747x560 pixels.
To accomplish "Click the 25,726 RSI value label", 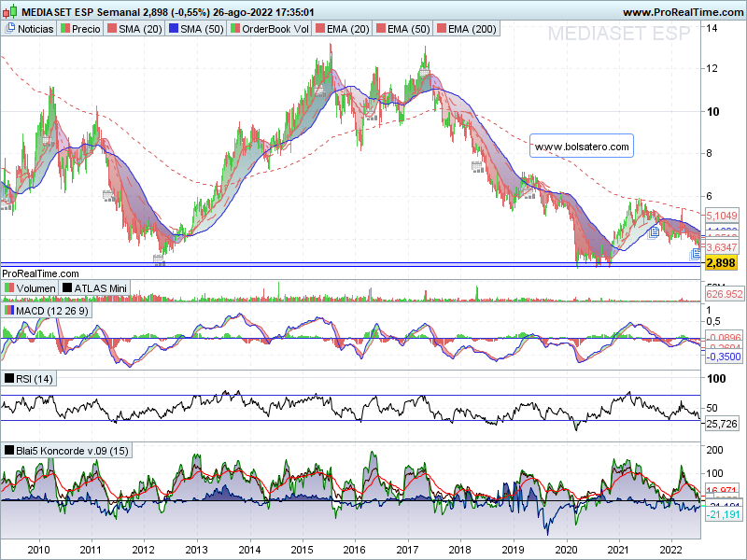I will (x=722, y=424).
